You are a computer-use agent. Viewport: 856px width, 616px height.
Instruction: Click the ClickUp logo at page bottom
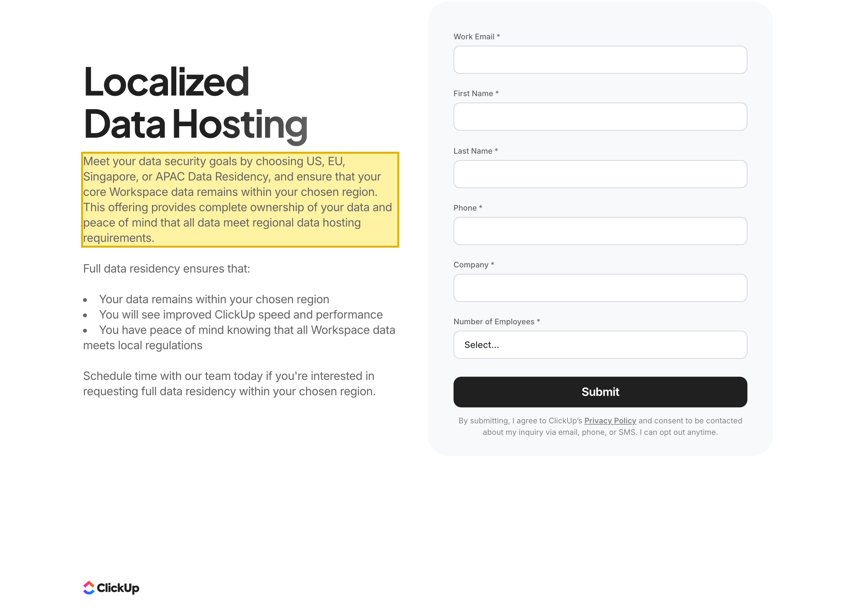pos(111,587)
